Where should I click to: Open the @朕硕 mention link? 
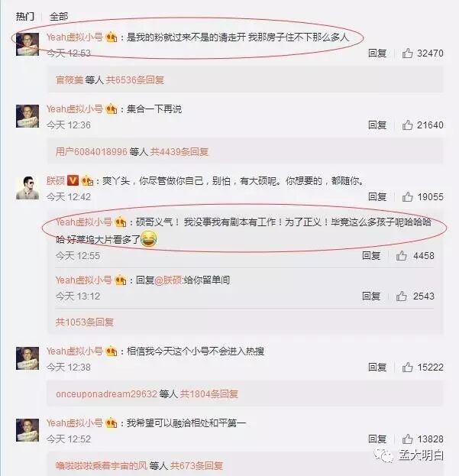(x=168, y=280)
